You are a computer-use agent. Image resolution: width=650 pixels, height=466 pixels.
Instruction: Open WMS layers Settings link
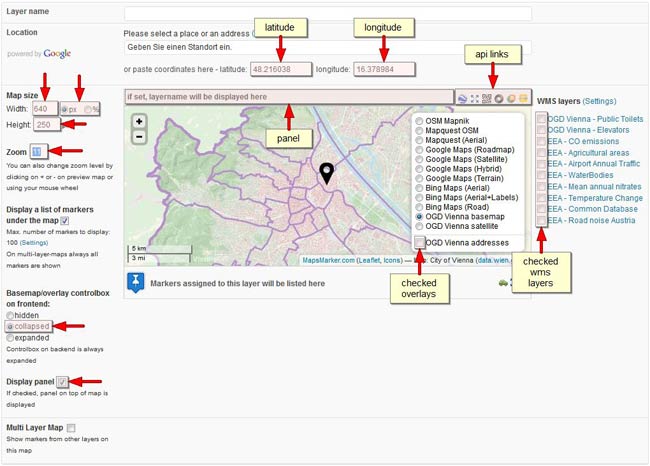point(599,101)
